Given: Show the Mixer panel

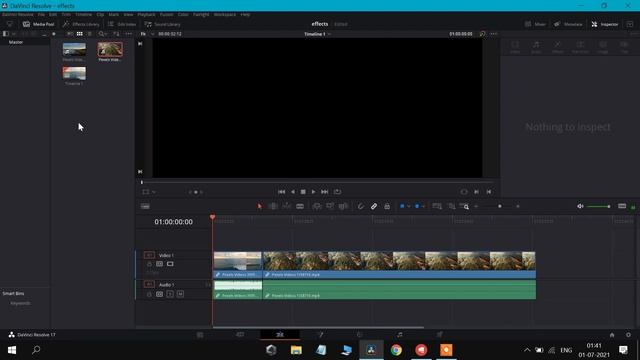Looking at the screenshot, I should pos(535,24).
